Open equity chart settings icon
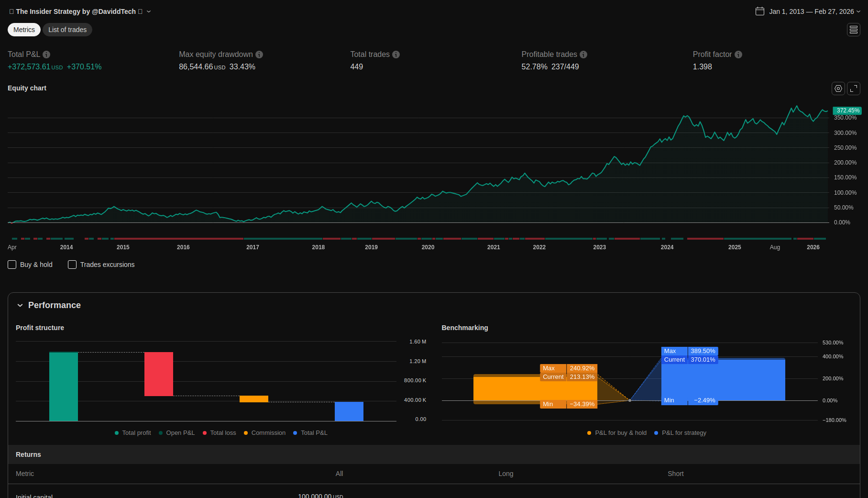 (x=838, y=89)
